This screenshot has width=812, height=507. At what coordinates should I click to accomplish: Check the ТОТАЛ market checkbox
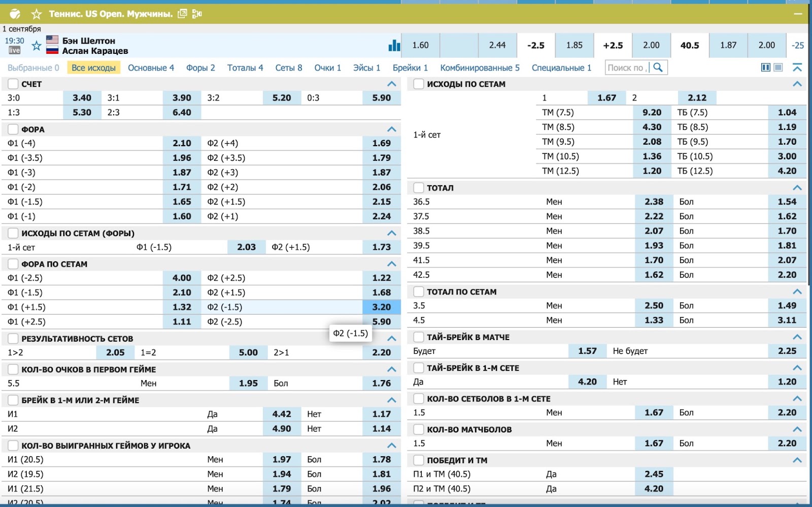(419, 188)
